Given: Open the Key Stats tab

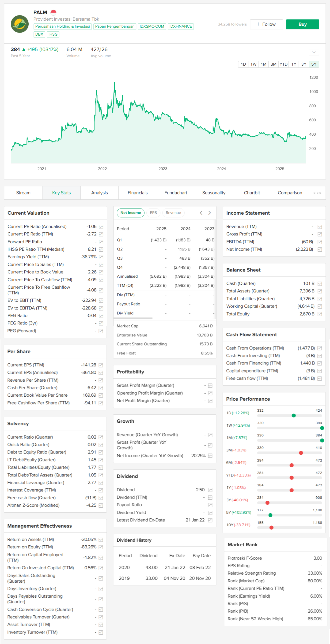Looking at the screenshot, I should coord(61,193).
